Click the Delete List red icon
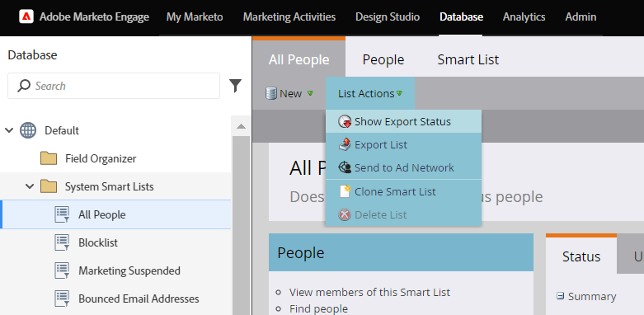The height and width of the screenshot is (315, 644). pos(345,214)
